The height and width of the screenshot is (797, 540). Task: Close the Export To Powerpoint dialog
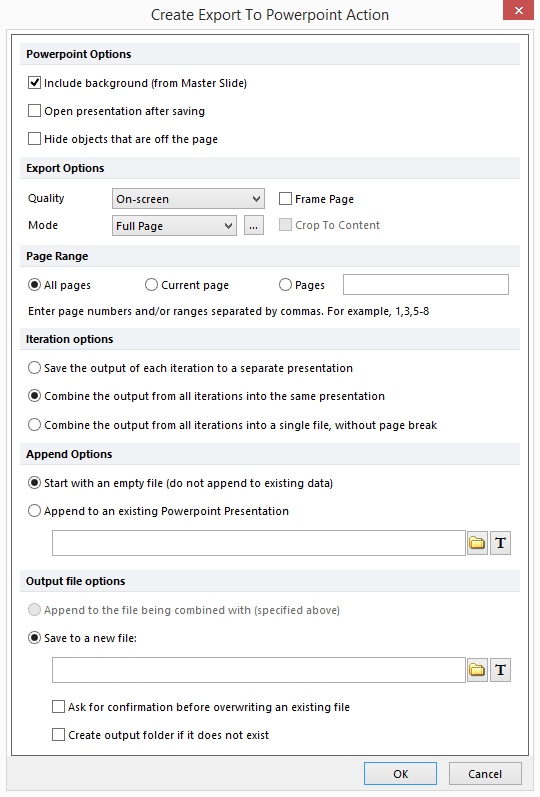click(518, 10)
